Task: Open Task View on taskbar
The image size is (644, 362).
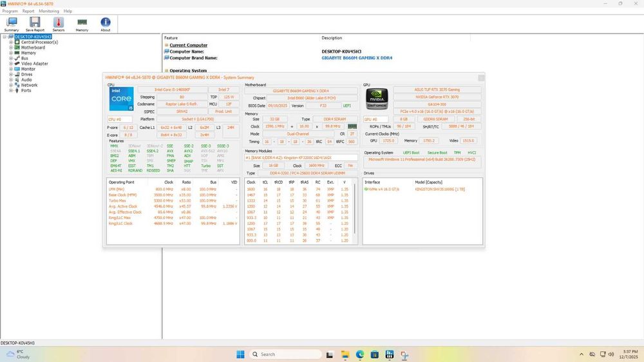Action: 329,354
